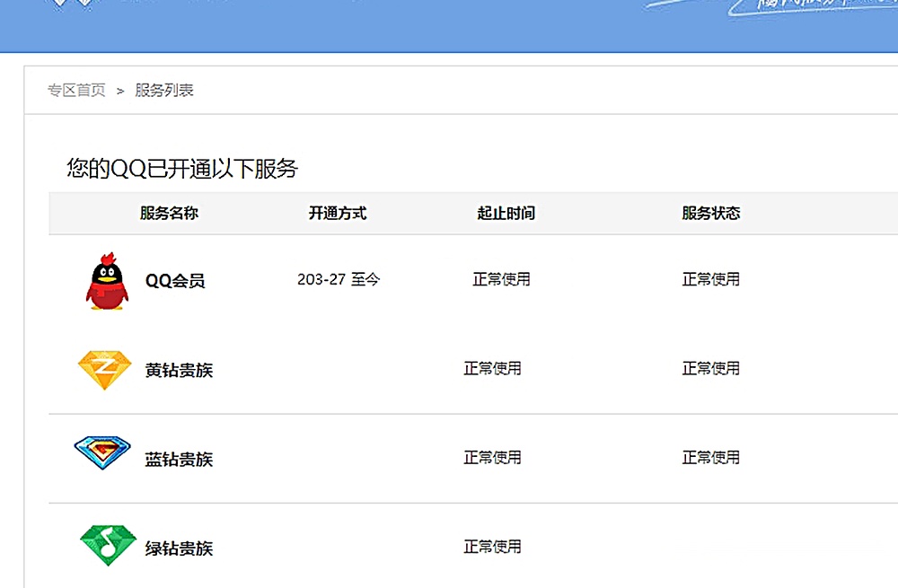Open the 黄钻贵族 service name
The image size is (898, 588).
tap(179, 370)
